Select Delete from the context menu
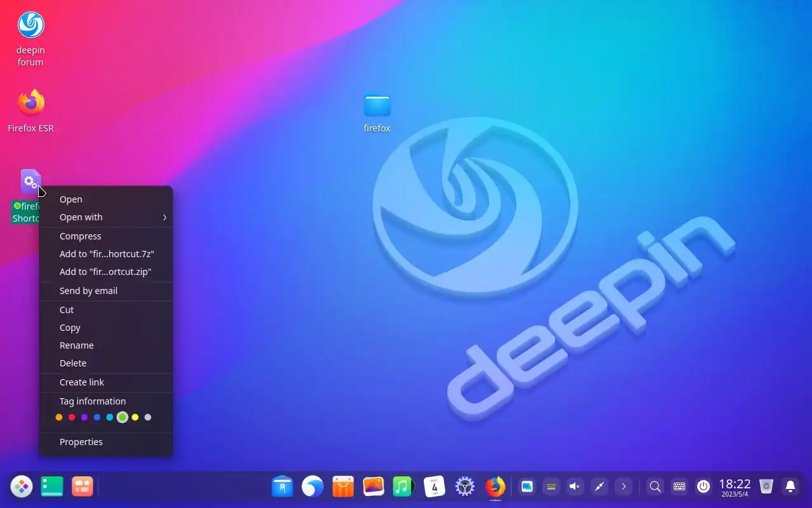 (106, 363)
